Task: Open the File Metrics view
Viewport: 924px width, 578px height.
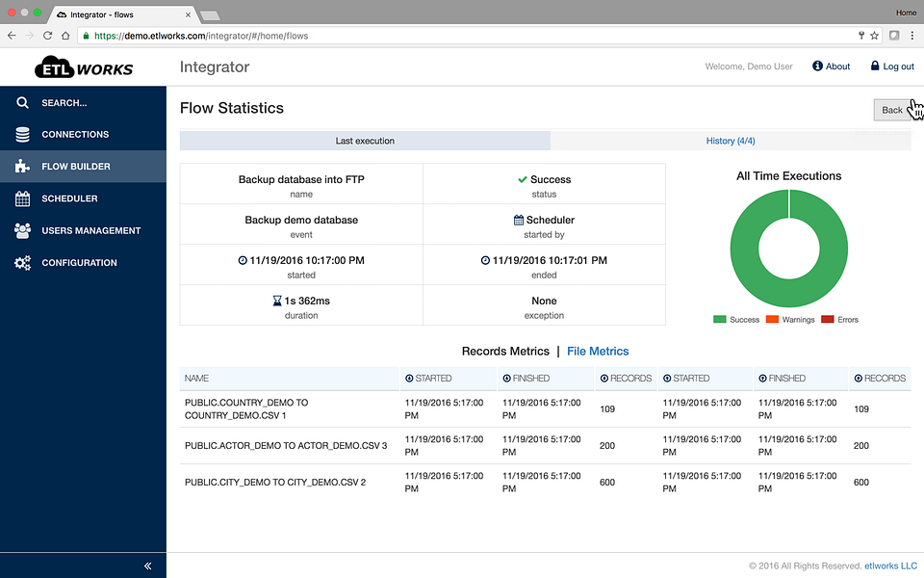Action: coord(598,352)
